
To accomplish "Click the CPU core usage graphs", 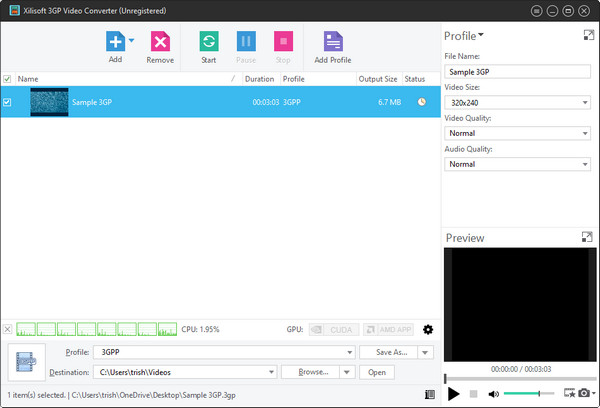I will point(96,329).
